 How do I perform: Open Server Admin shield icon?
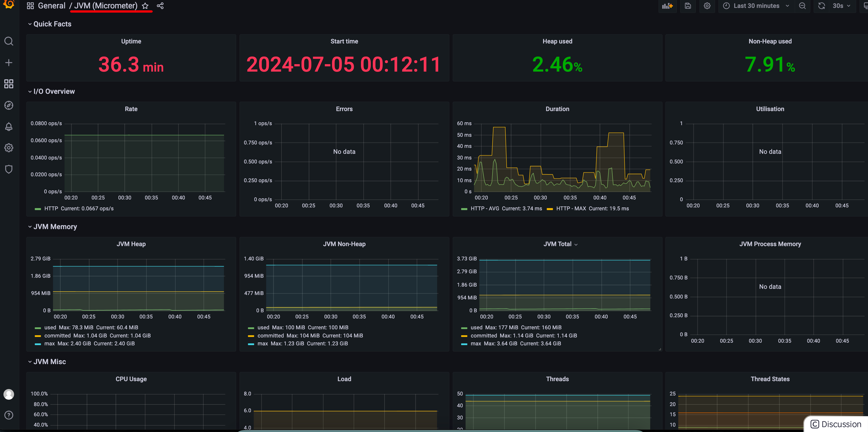click(x=9, y=169)
